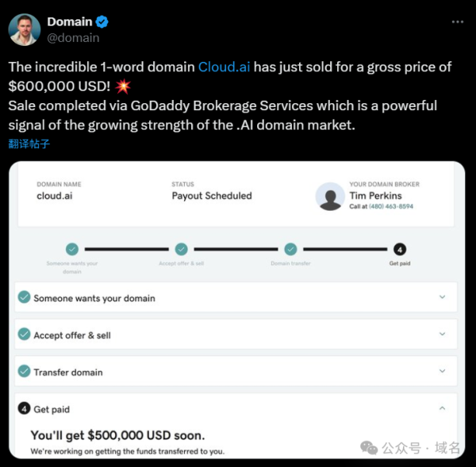Select the Accept offer & sell row title
476x467 pixels.
click(x=72, y=335)
